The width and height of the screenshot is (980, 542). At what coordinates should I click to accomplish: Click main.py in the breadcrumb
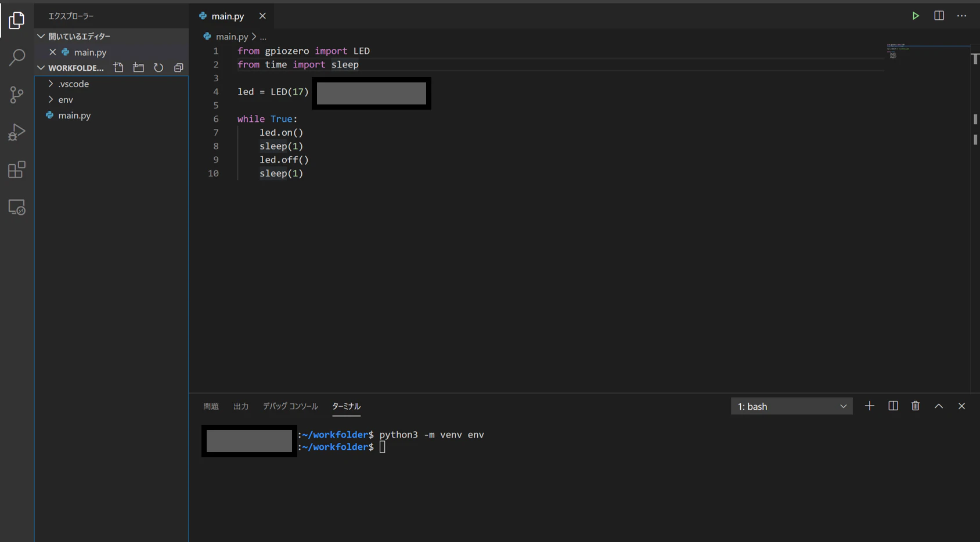point(232,37)
